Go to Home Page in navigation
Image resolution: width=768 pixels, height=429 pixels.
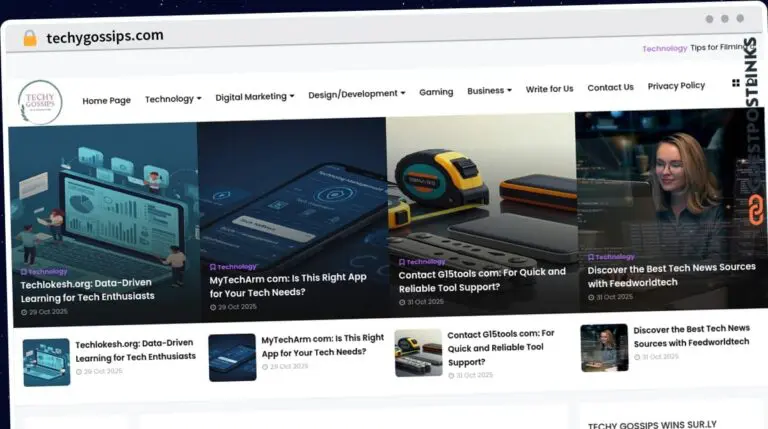click(x=106, y=100)
